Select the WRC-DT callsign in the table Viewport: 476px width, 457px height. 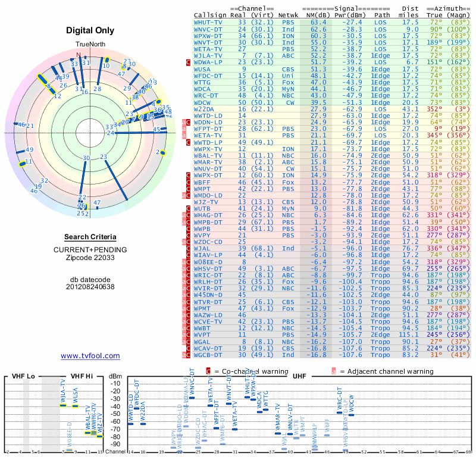point(206,95)
